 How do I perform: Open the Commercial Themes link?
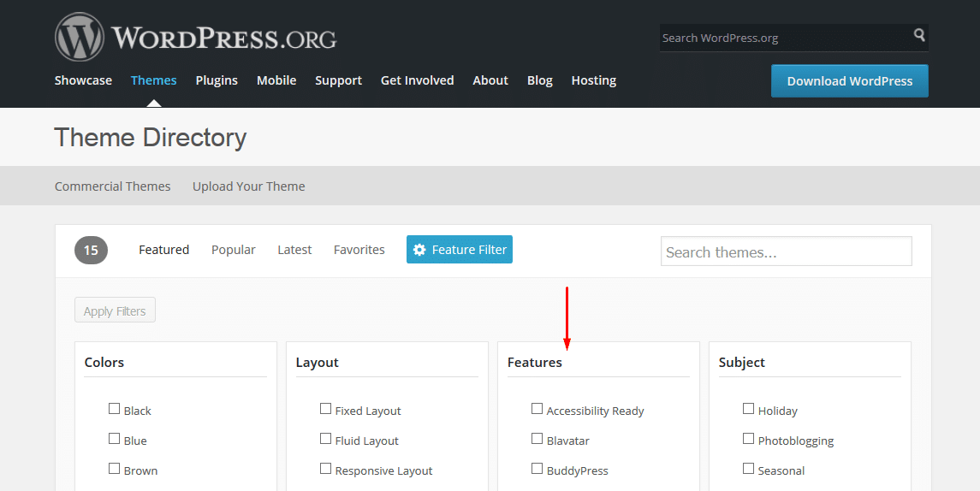click(x=112, y=186)
